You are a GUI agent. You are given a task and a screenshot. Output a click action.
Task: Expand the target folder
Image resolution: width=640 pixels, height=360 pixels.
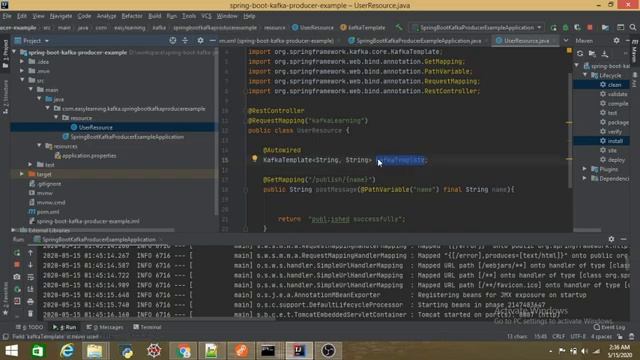click(x=22, y=174)
